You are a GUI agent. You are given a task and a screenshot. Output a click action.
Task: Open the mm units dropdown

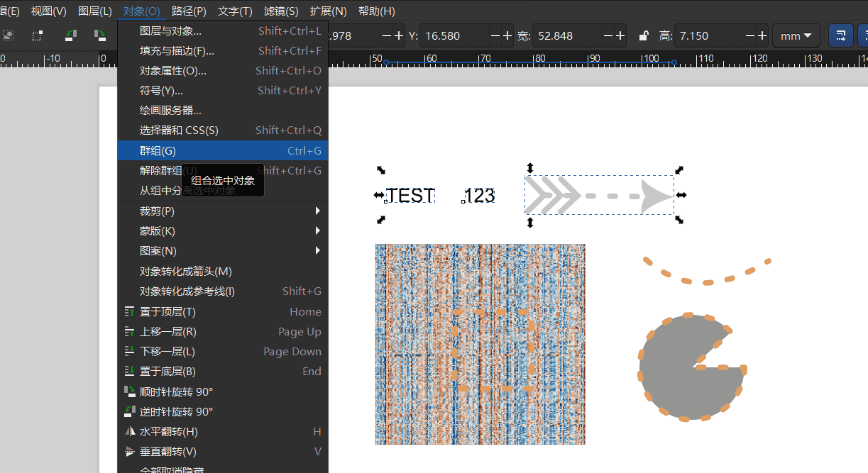[x=796, y=36]
